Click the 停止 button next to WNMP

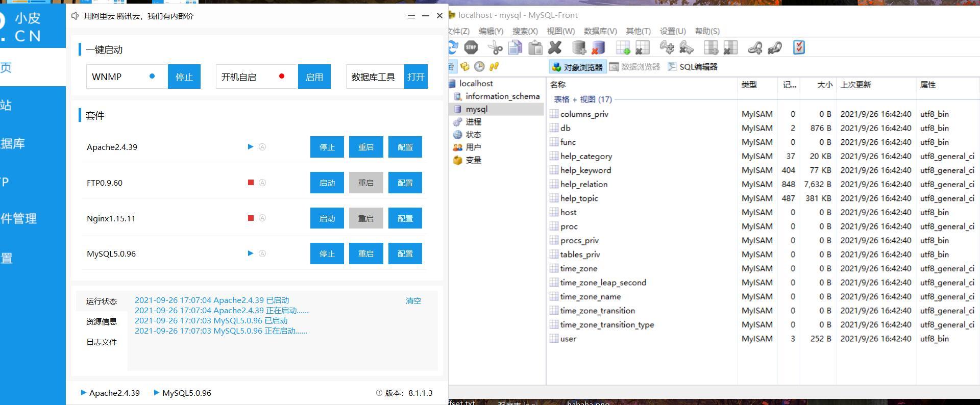pyautogui.click(x=184, y=77)
